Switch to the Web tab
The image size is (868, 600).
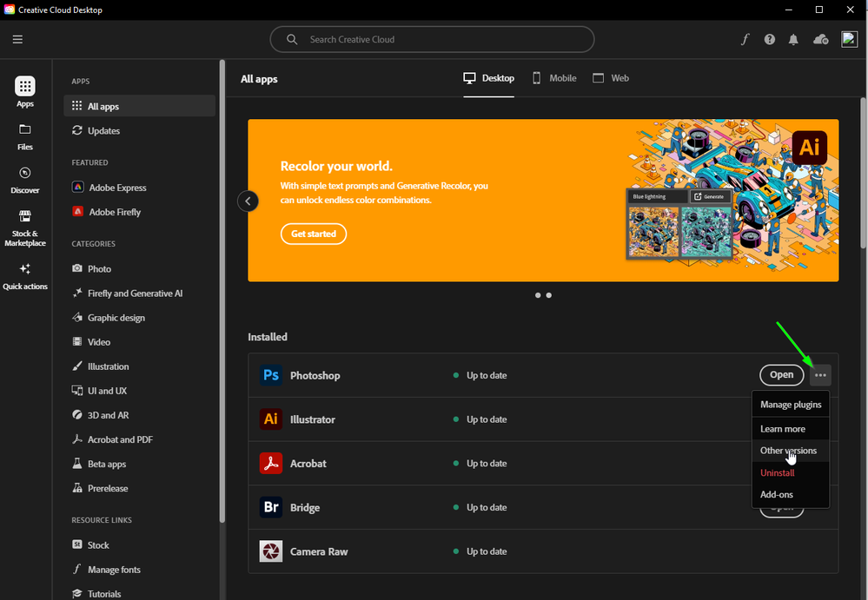coord(611,78)
